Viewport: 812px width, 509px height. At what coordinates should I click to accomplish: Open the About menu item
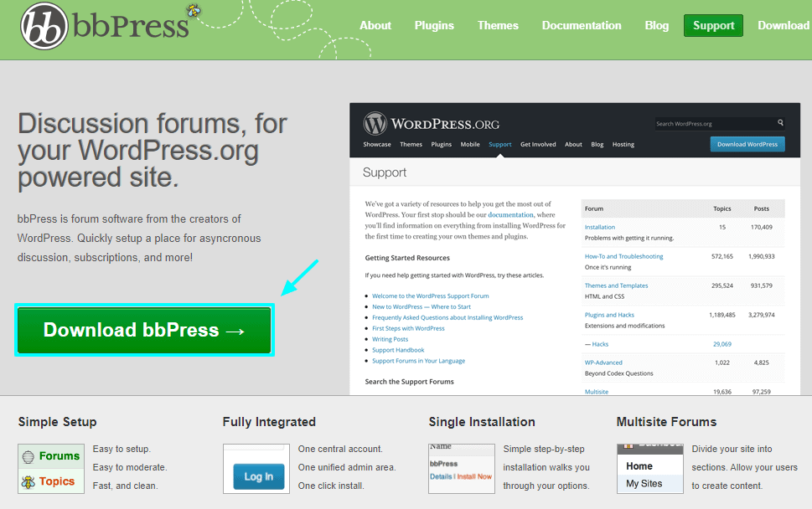point(375,25)
